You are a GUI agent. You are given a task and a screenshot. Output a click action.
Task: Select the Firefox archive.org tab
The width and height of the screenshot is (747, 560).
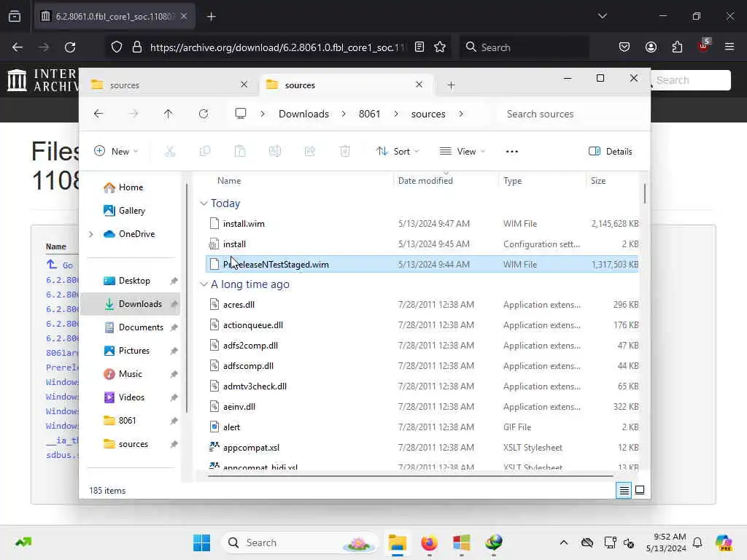point(115,16)
